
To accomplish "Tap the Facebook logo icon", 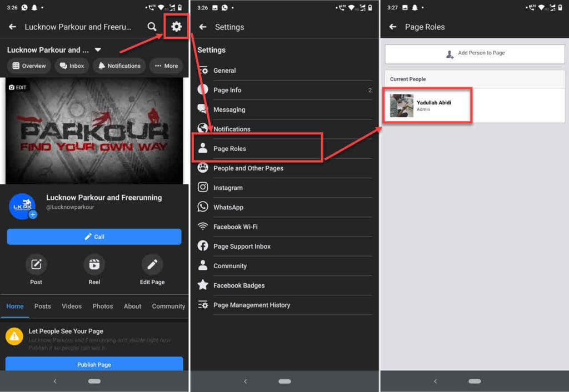I will 203,246.
